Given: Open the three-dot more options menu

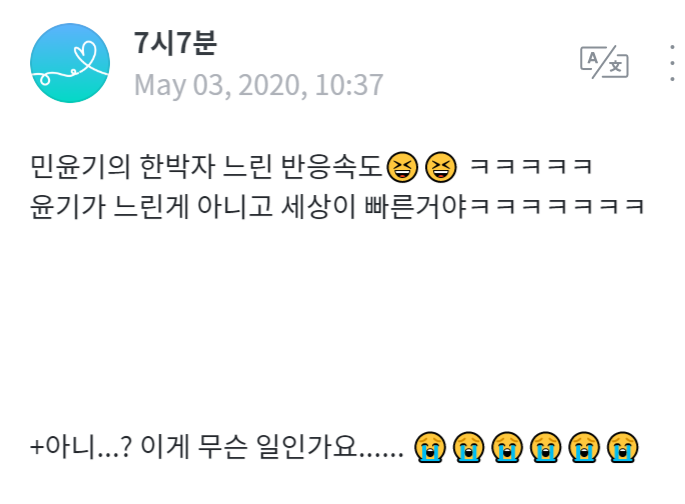Looking at the screenshot, I should [672, 63].
